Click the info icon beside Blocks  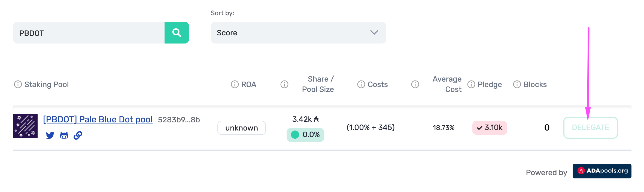(x=517, y=84)
